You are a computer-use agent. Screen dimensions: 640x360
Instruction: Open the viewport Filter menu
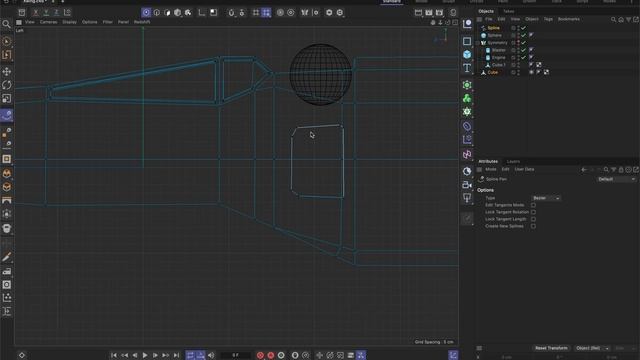pyautogui.click(x=107, y=22)
